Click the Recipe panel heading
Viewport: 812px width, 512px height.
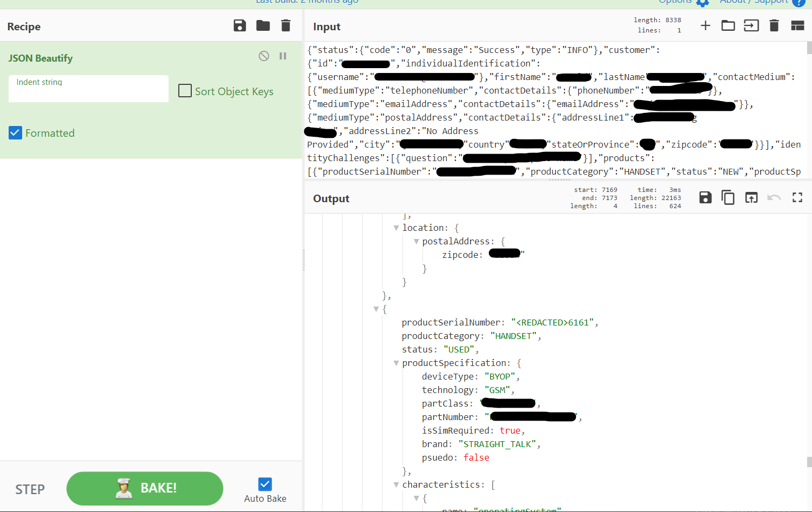pyautogui.click(x=24, y=26)
